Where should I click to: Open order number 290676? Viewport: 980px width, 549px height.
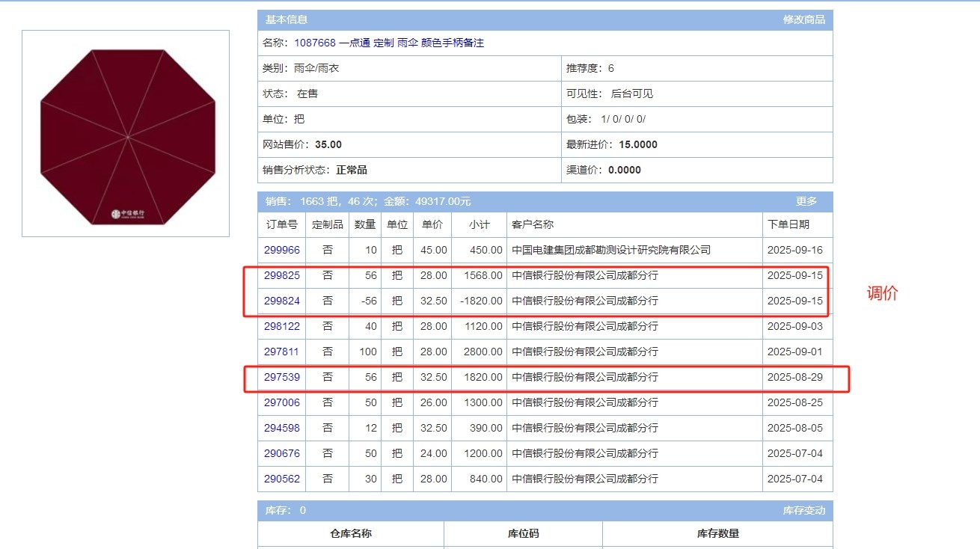pos(281,453)
